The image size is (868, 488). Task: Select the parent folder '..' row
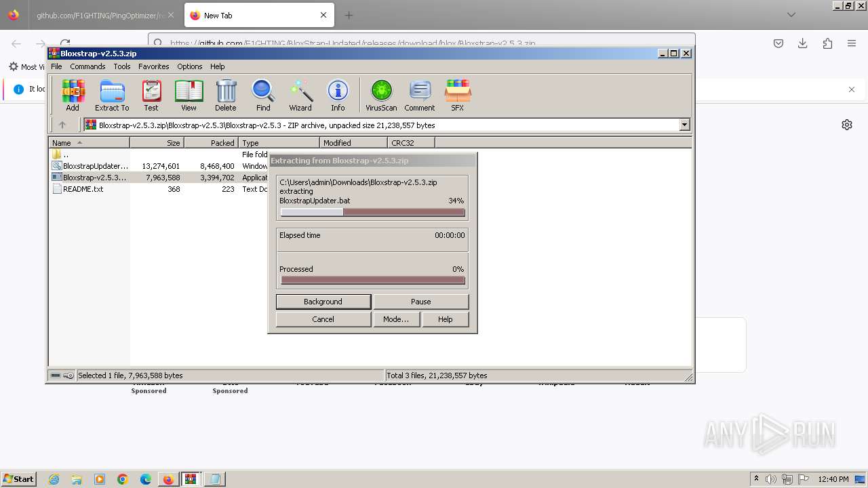pos(159,155)
